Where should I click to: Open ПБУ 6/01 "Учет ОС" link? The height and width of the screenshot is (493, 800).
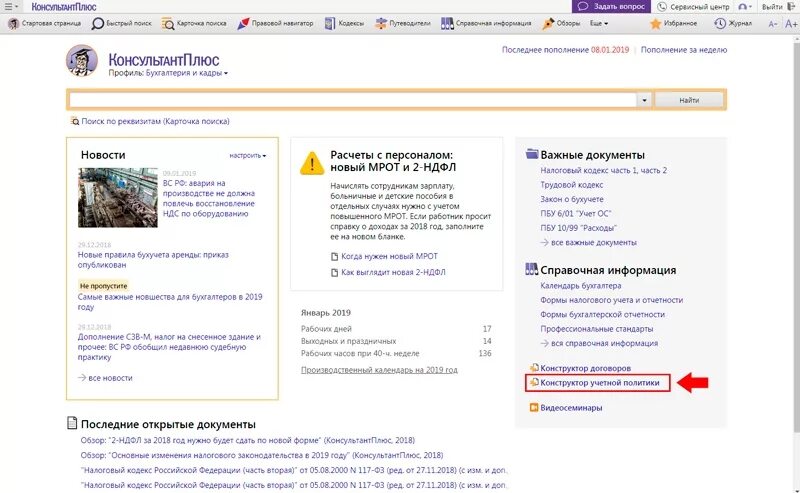[576, 214]
